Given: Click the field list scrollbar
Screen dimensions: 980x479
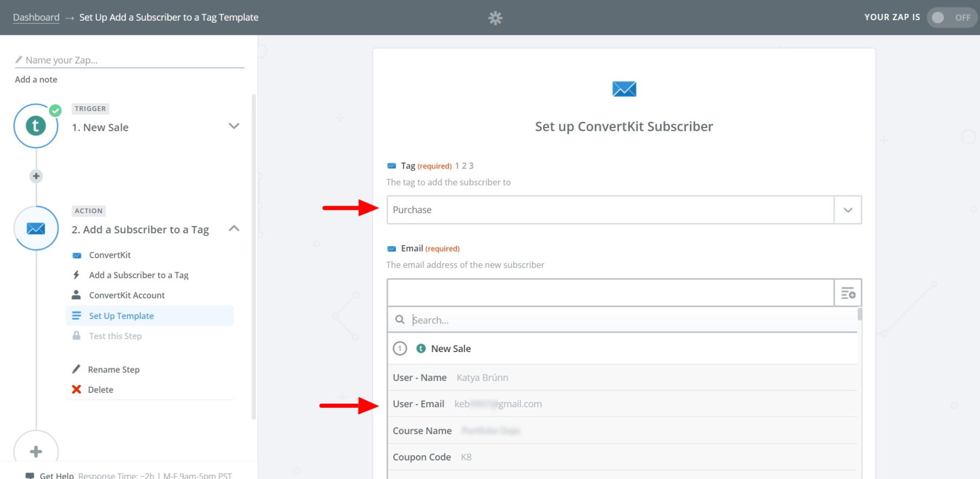Looking at the screenshot, I should [860, 314].
